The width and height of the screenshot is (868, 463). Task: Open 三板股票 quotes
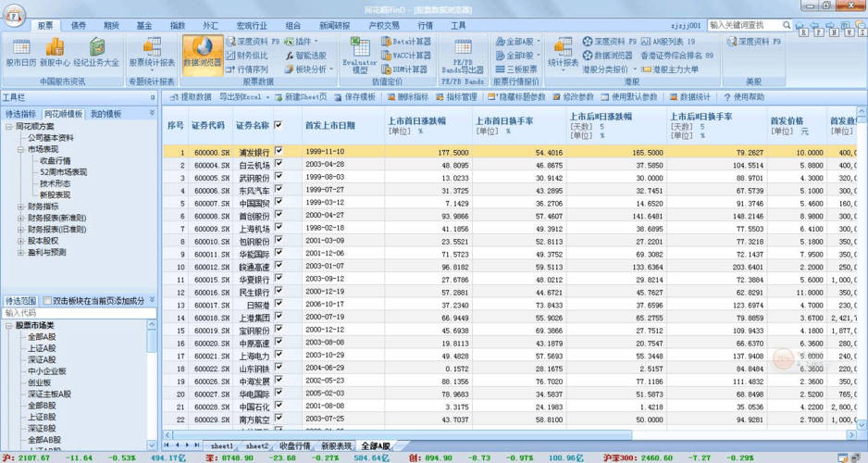click(x=516, y=69)
